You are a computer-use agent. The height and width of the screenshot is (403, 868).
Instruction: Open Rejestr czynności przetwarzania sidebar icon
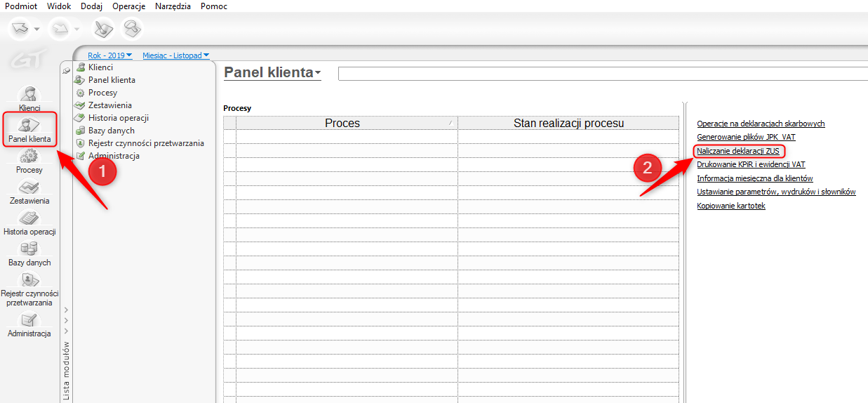click(29, 279)
